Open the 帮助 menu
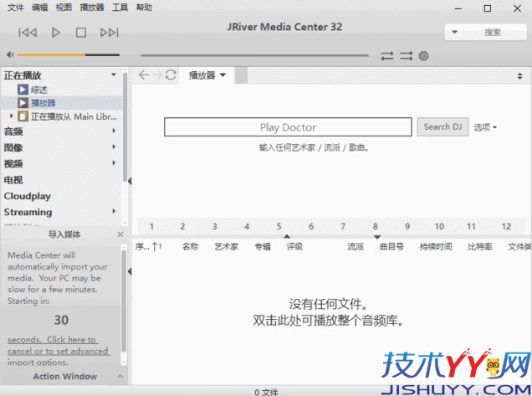Screen dimensions: 532x396 coord(144,8)
